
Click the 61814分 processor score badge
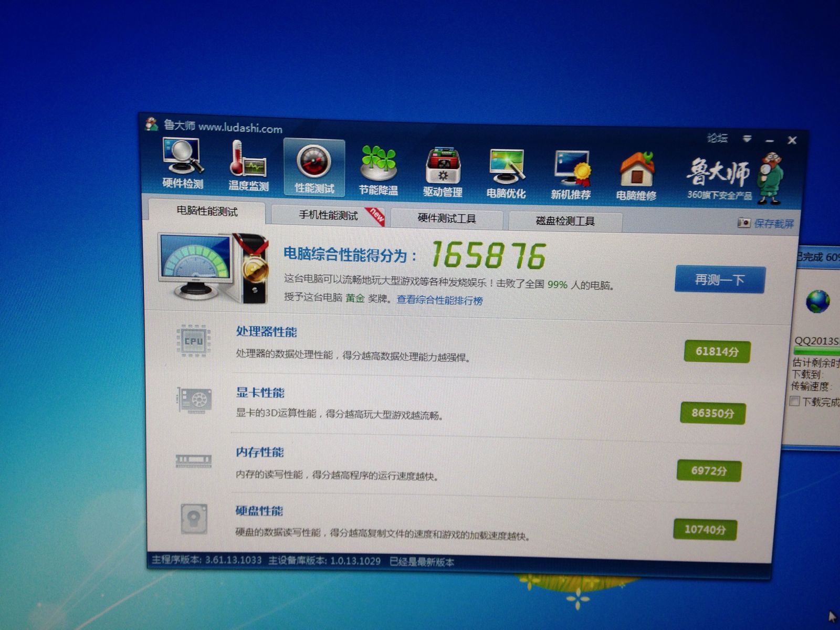point(717,352)
